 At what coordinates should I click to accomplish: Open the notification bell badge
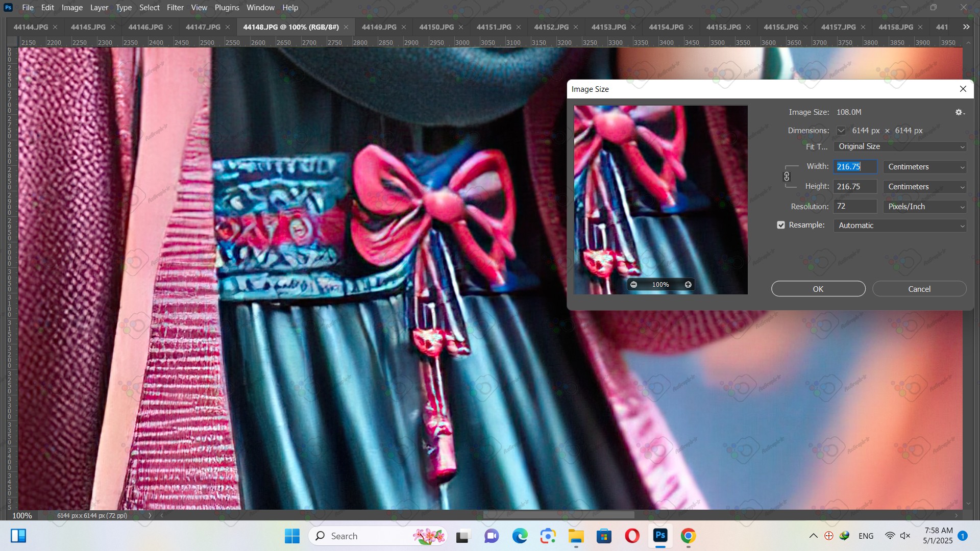click(x=963, y=536)
